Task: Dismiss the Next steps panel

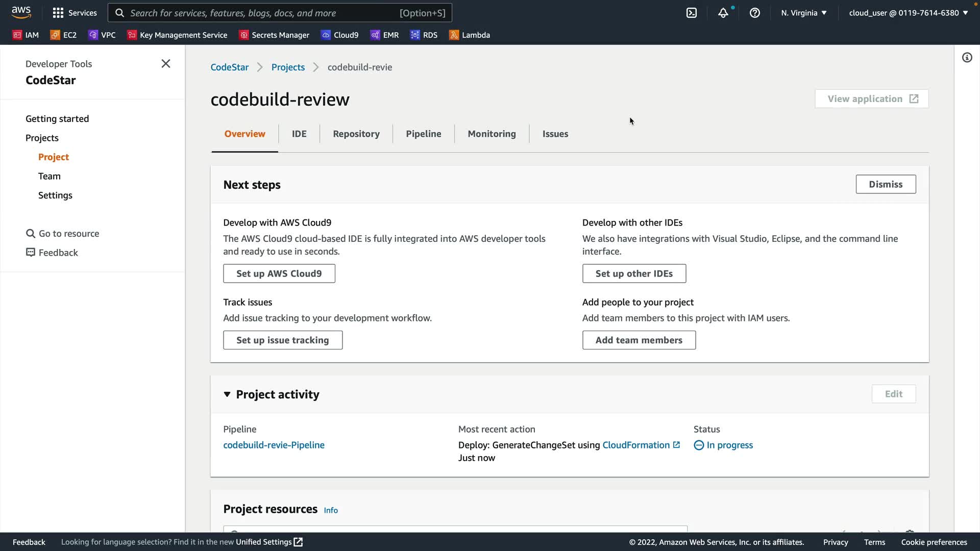Action: click(885, 184)
